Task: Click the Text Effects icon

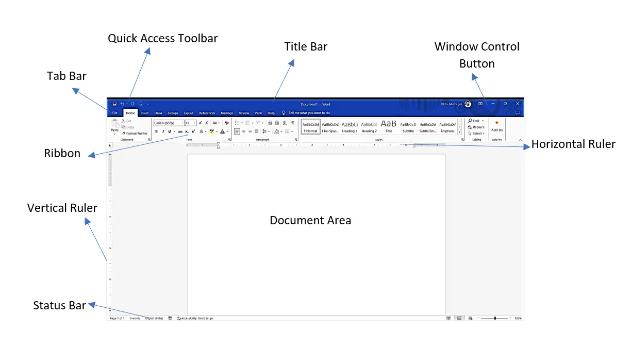Action: point(202,131)
